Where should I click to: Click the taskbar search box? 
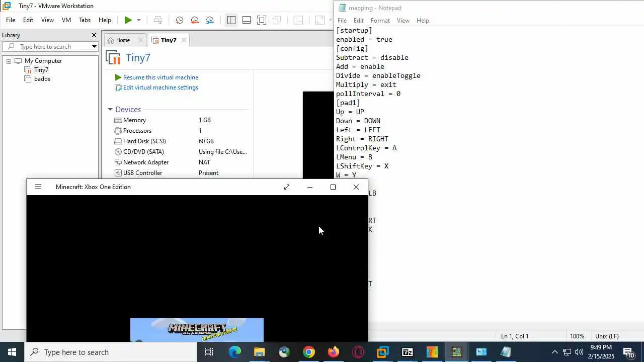(x=111, y=352)
